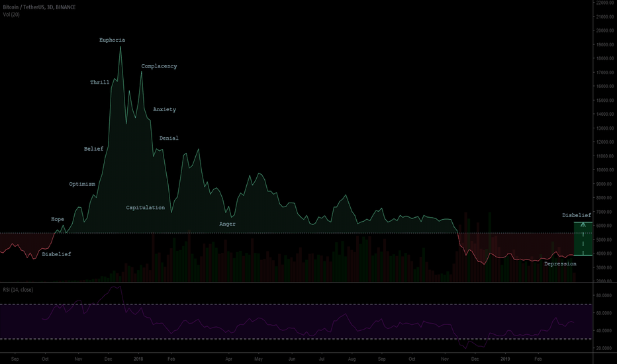Click the Euphoria annotation label
The height and width of the screenshot is (364, 617).
(112, 40)
